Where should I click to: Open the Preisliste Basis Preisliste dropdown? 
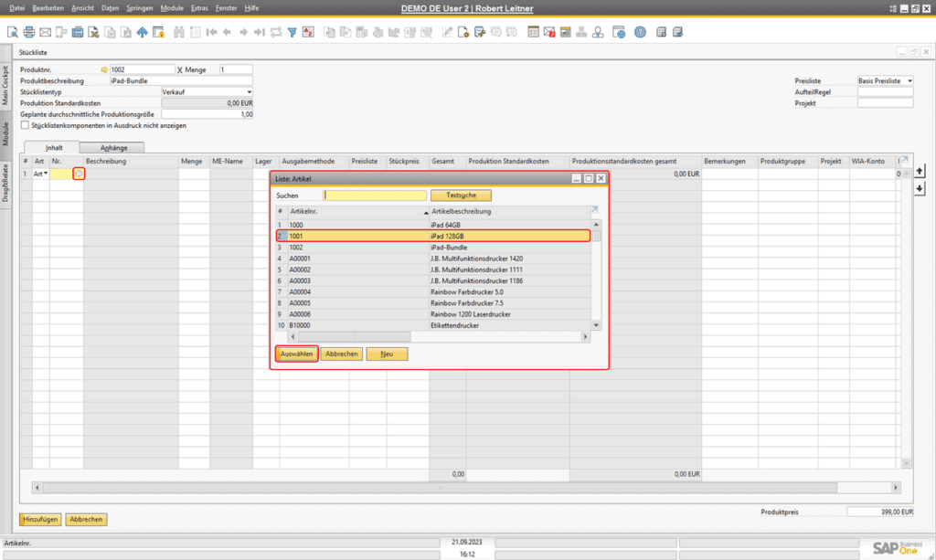909,80
